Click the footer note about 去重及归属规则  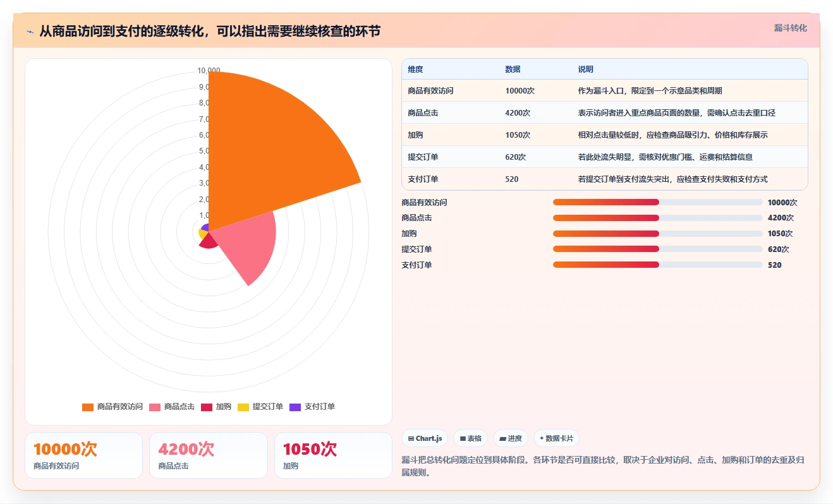(x=603, y=466)
